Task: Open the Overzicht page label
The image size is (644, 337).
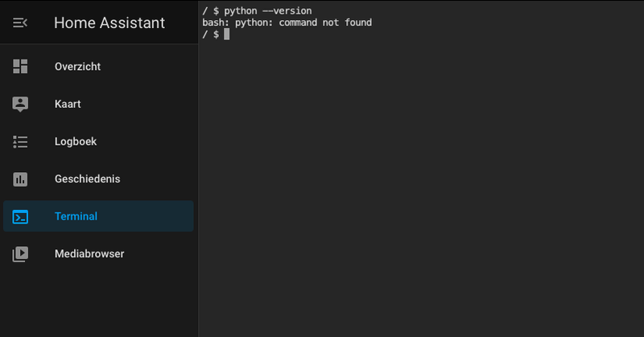Action: [x=77, y=67]
